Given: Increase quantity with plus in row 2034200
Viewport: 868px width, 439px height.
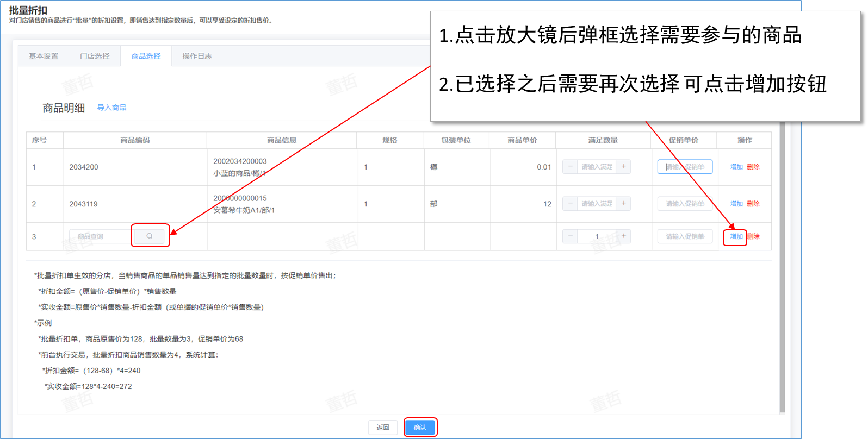Looking at the screenshot, I should tap(624, 167).
